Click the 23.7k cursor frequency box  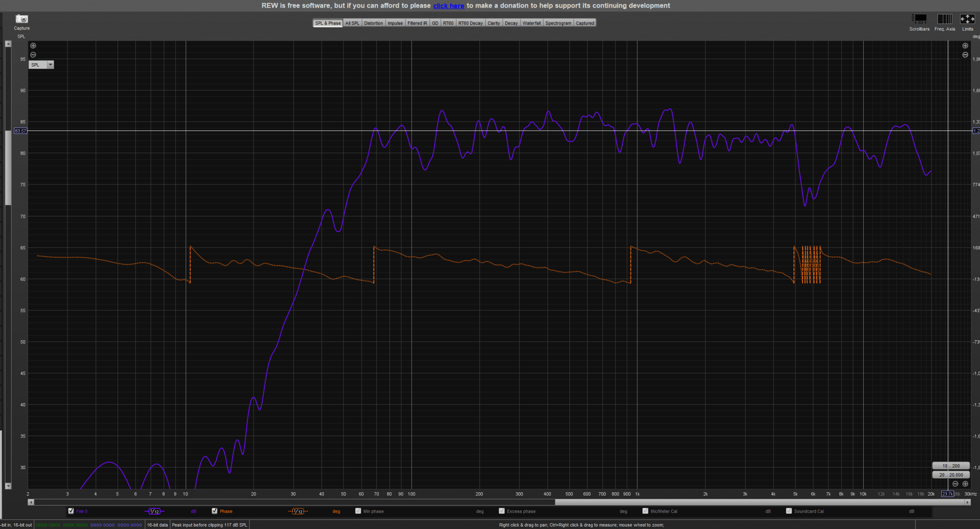[947, 494]
